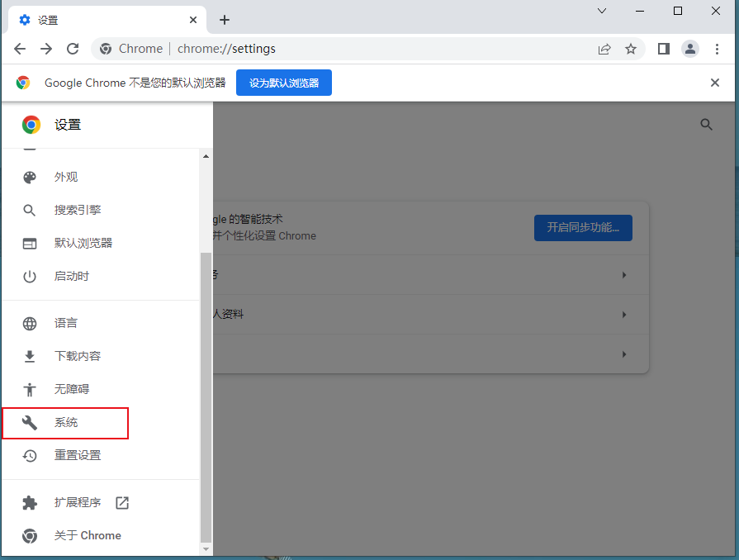
Task: Open the profile avatar menu
Action: (690, 49)
